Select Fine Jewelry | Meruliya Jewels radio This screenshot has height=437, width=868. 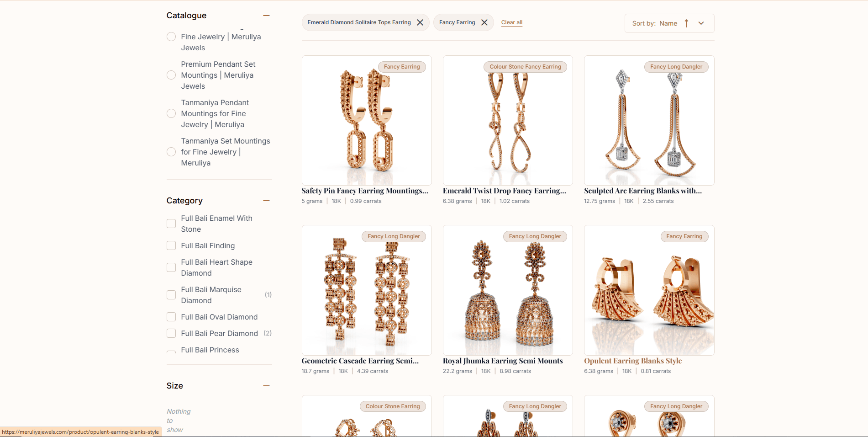(x=171, y=37)
